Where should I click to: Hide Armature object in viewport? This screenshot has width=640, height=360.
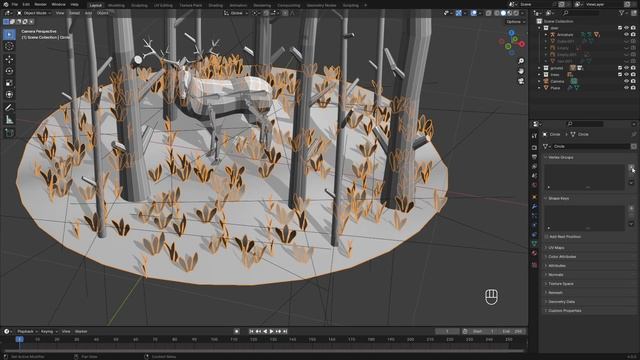626,35
